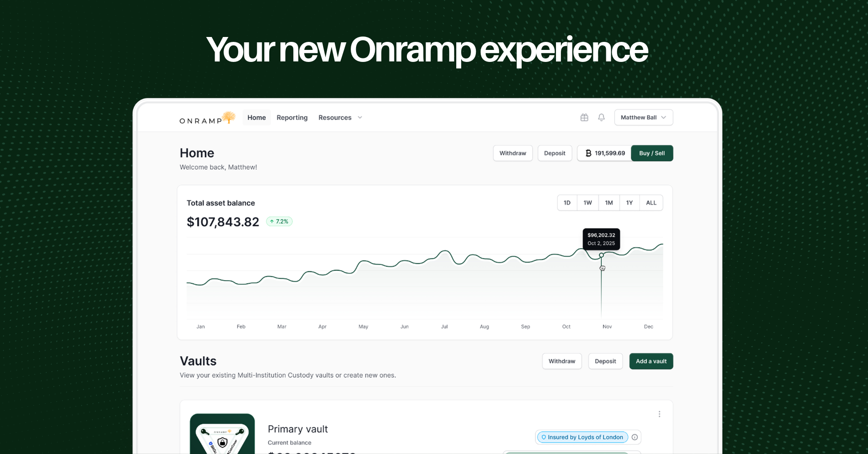Click Withdraw in the Vaults section
868x454 pixels.
(x=562, y=361)
